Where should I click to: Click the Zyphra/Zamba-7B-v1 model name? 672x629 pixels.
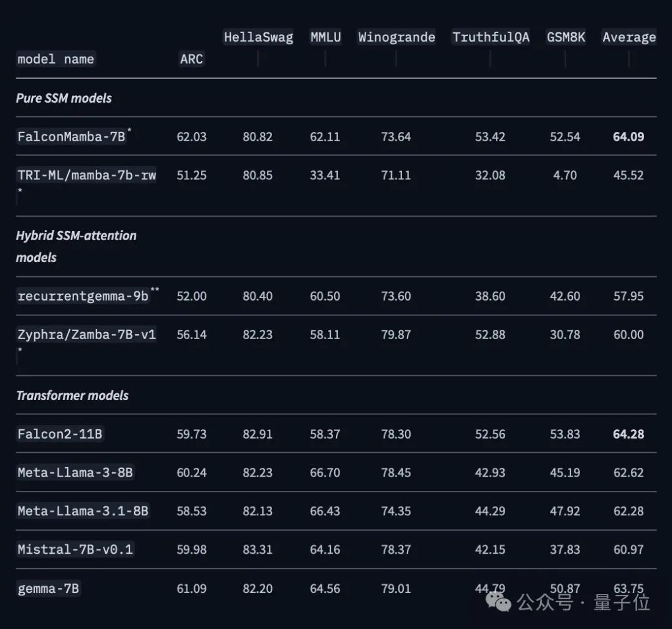(x=86, y=335)
